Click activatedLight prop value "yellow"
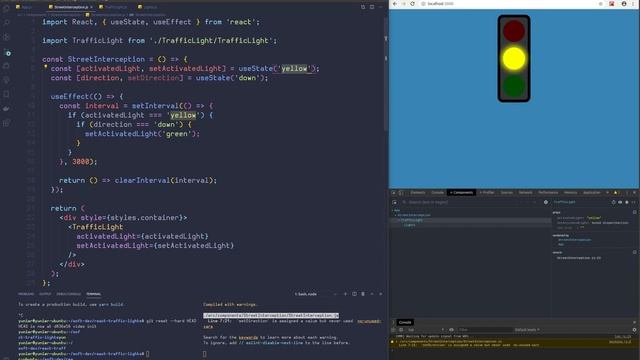This screenshot has width=640, height=360. coord(594,218)
